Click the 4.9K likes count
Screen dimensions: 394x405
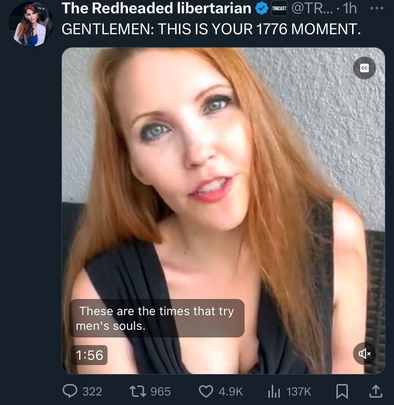[231, 391]
